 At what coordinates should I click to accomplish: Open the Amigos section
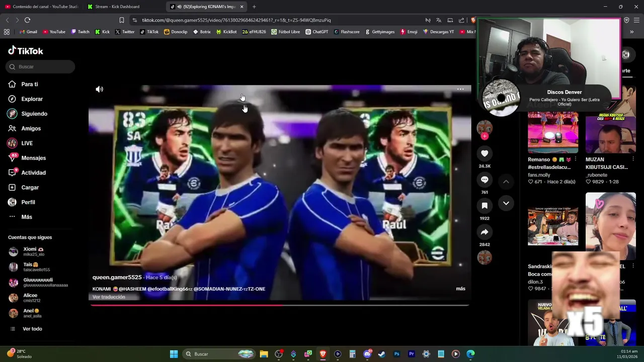tap(31, 129)
